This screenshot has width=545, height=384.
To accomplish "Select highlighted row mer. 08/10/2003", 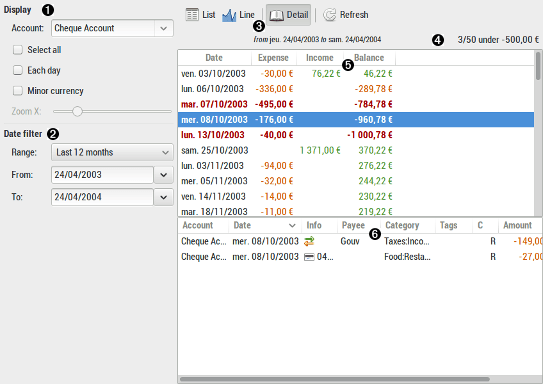I will [x=356, y=120].
